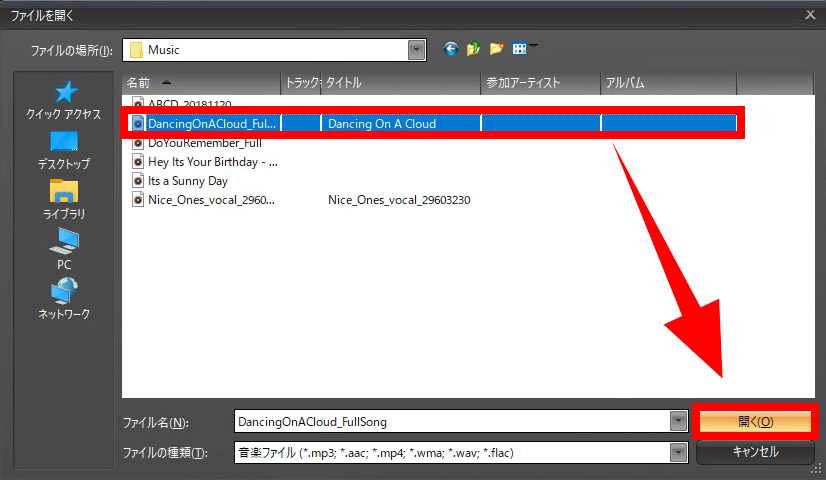Expand the file type filter dropdown
The height and width of the screenshot is (480, 826).
click(679, 452)
